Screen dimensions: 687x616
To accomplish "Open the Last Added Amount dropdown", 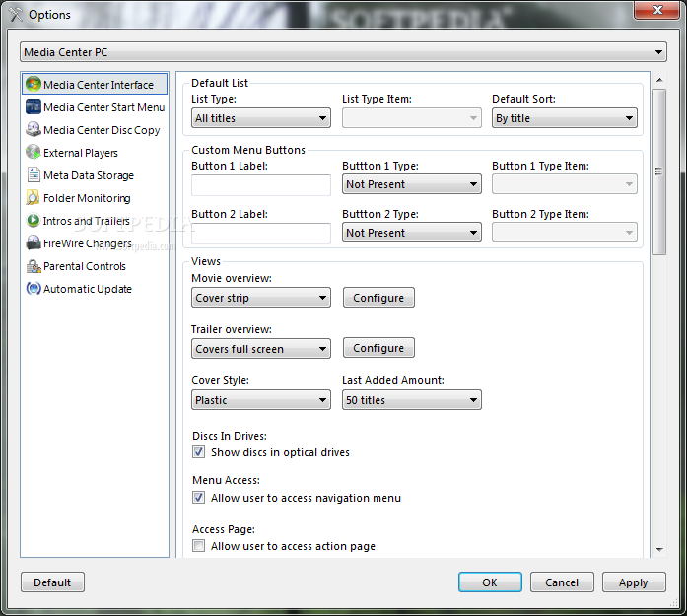I will point(411,400).
